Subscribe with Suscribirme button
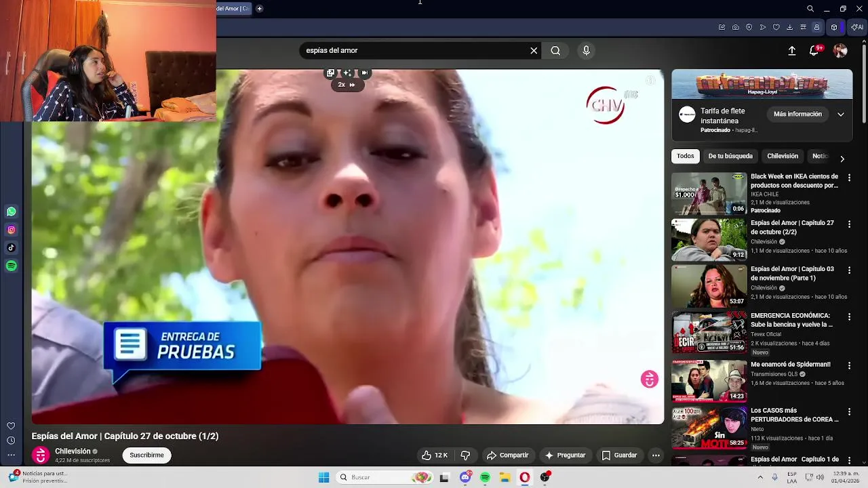This screenshot has width=868, height=488. coord(146,455)
